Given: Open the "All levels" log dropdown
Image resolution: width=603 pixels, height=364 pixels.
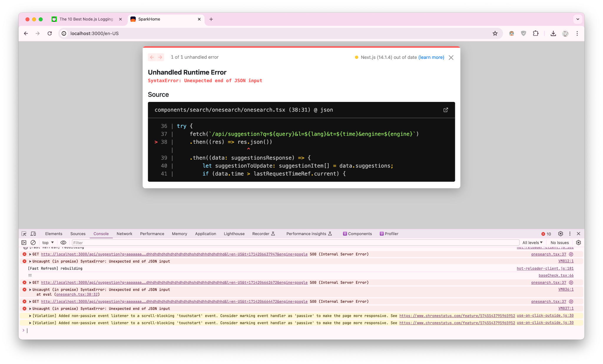Looking at the screenshot, I should click(532, 243).
